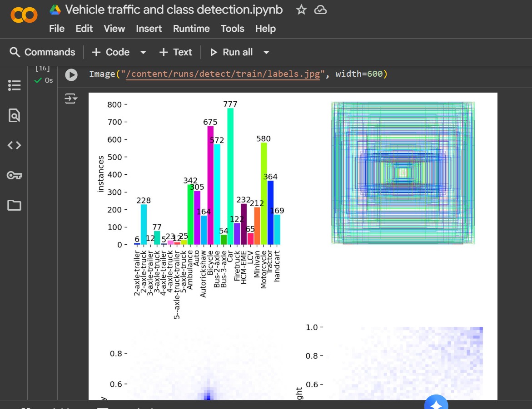Screen dimensions: 532x409
Task: Open the Runtime menu
Action: point(191,29)
